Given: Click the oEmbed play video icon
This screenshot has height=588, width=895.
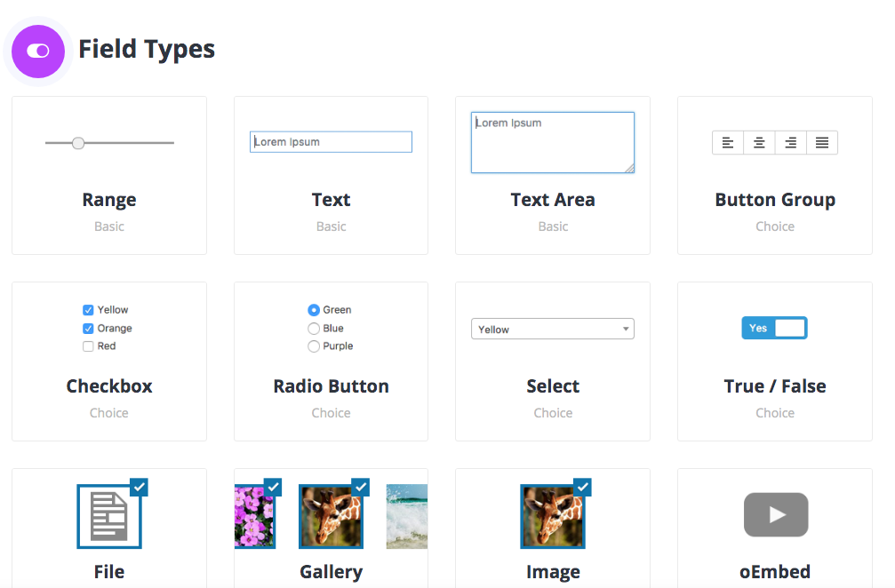Looking at the screenshot, I should pos(776,514).
